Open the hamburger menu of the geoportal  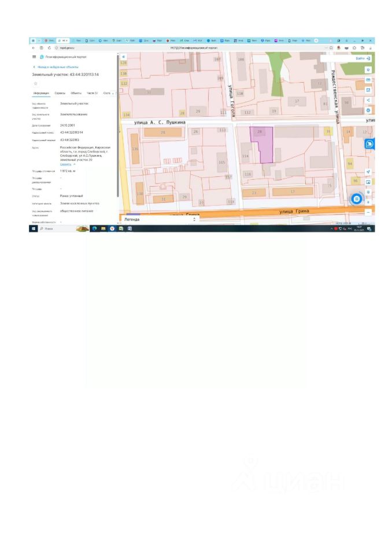coord(34,57)
